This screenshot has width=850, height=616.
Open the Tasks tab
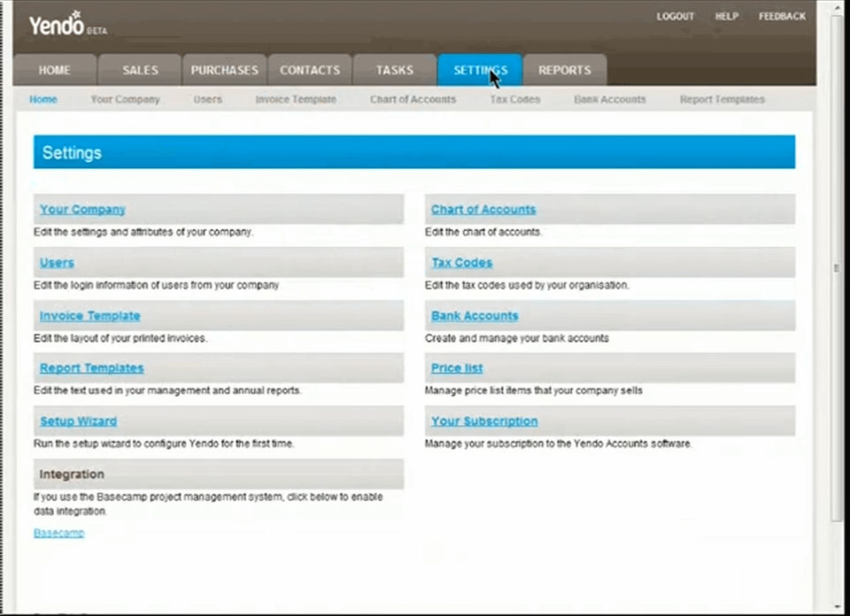[x=395, y=70]
